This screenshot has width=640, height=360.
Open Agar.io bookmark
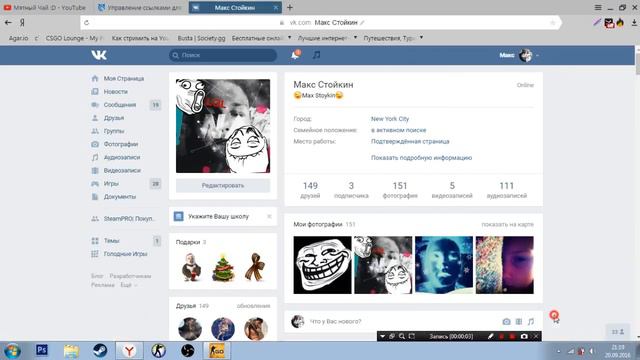point(18,38)
